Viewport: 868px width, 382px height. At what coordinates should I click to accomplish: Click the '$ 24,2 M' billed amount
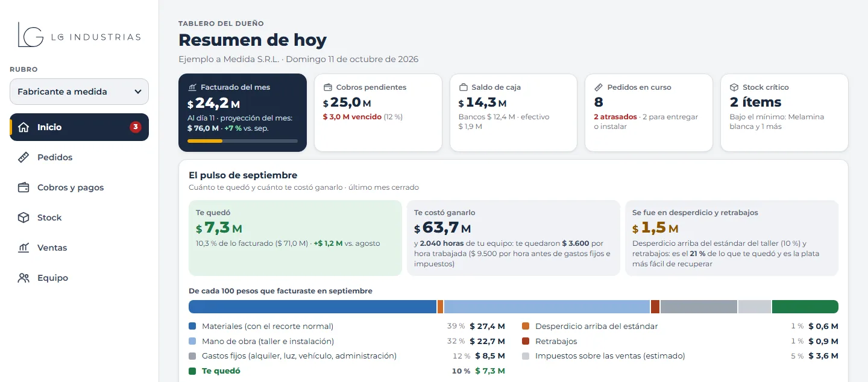(214, 103)
